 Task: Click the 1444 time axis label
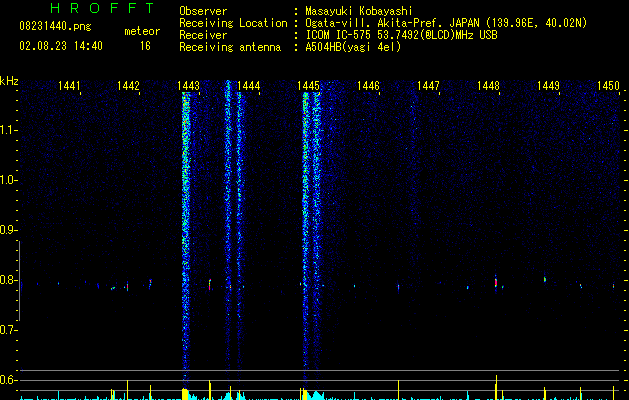[249, 86]
